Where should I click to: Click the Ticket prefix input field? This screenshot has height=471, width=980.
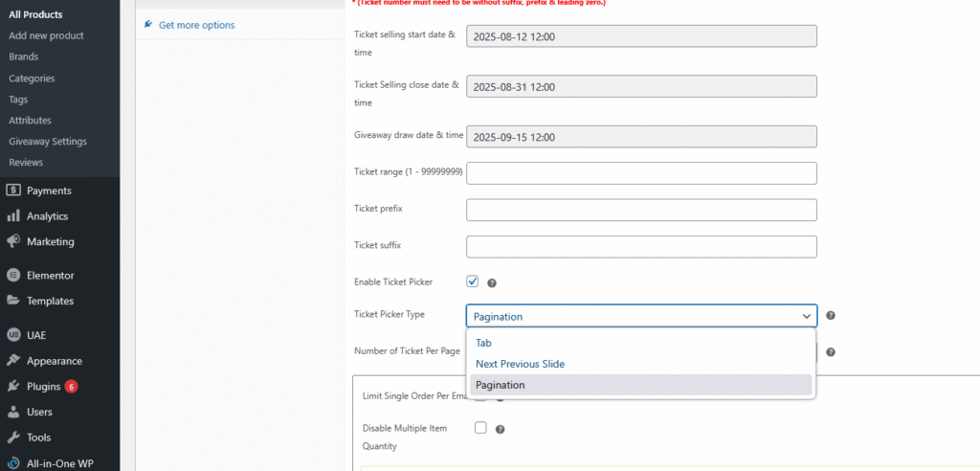(640, 210)
